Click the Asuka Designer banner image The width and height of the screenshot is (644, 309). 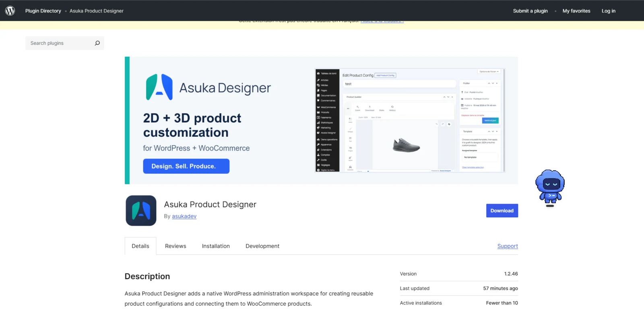coord(321,120)
